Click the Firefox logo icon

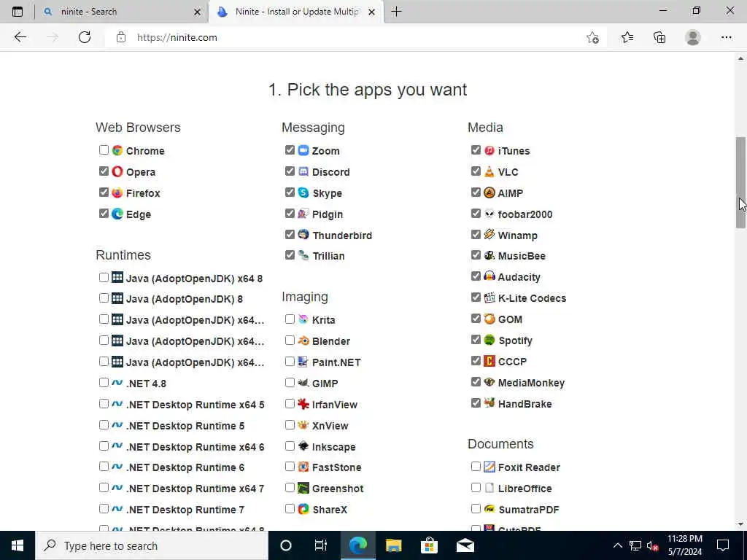pyautogui.click(x=117, y=192)
